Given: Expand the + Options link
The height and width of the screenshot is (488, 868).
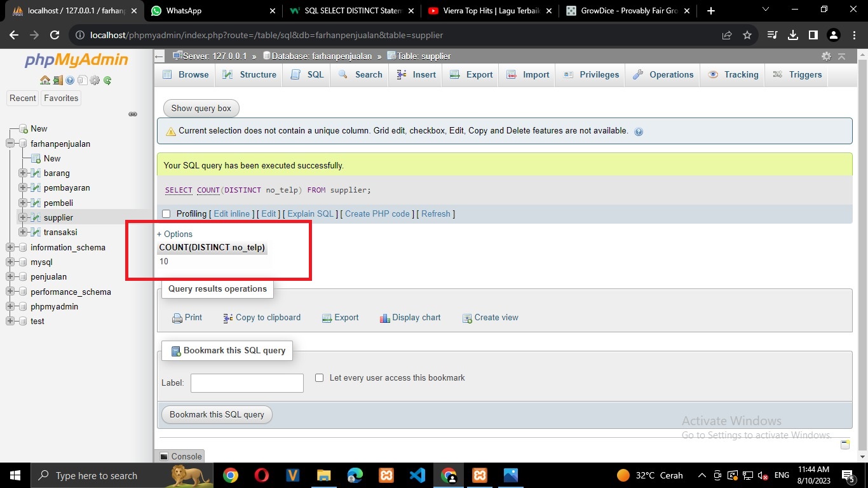Looking at the screenshot, I should point(175,234).
